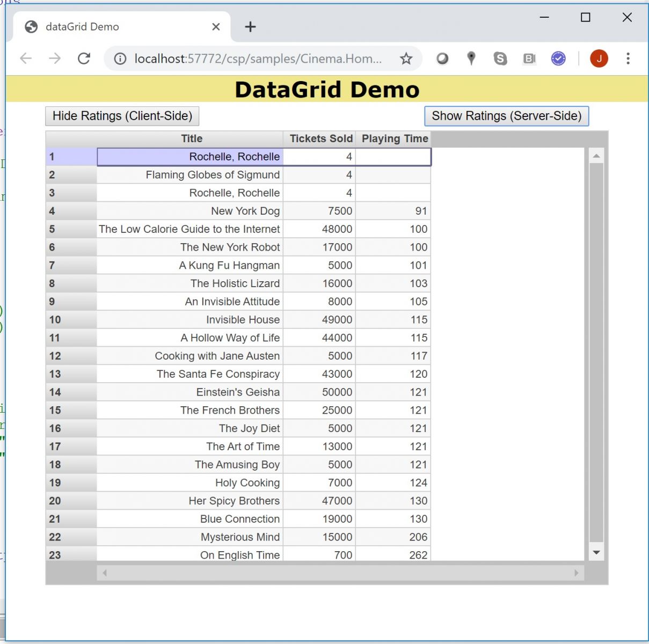Select Playing Time value 91
Viewport: 649px width, 644px height.
point(393,211)
